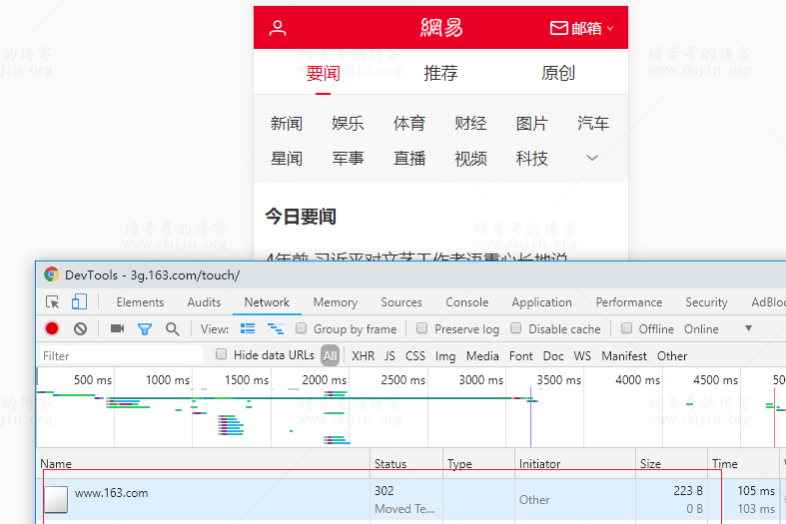
Task: Select the 推荐 tab
Action: pyautogui.click(x=441, y=73)
